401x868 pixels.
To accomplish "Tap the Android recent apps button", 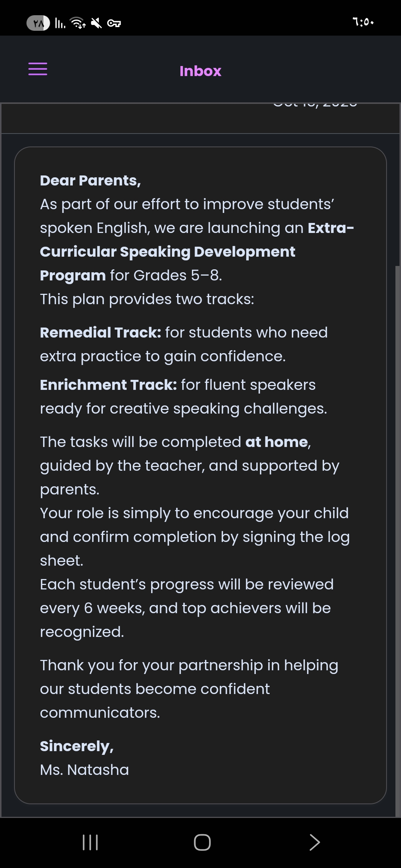I will (x=90, y=842).
